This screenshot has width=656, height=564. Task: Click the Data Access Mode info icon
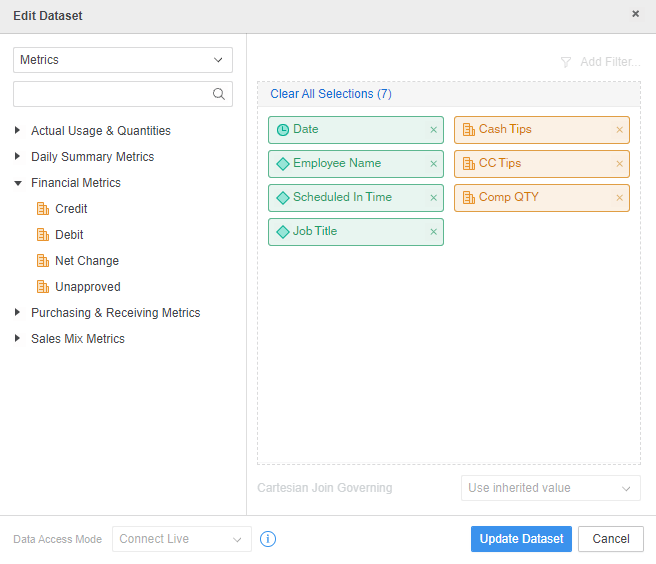268,539
